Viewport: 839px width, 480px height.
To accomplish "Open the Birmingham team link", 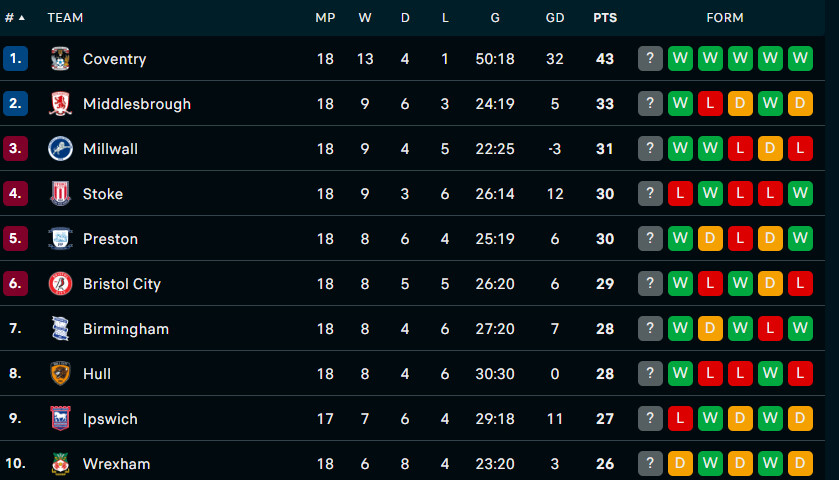I will pyautogui.click(x=125, y=329).
